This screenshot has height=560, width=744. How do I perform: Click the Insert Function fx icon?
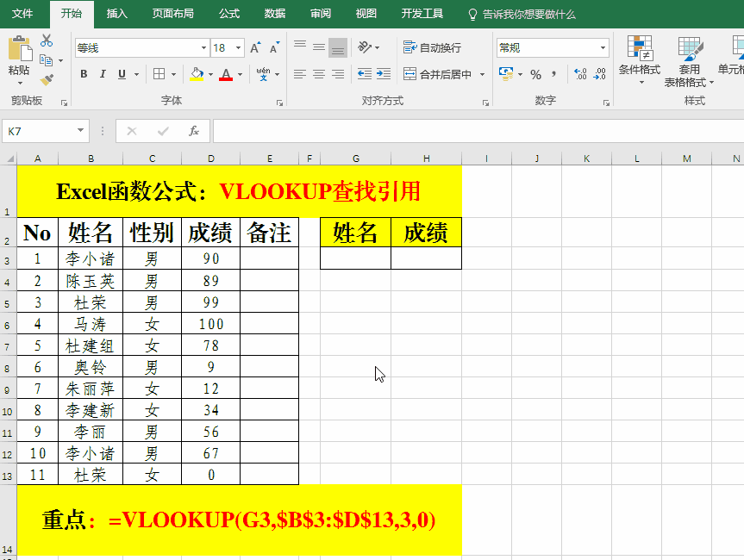point(194,131)
